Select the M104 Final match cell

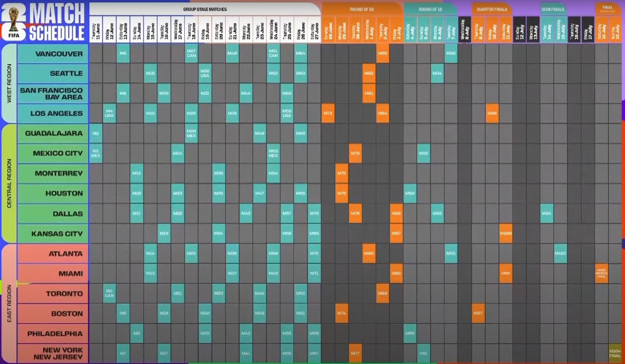(615, 353)
